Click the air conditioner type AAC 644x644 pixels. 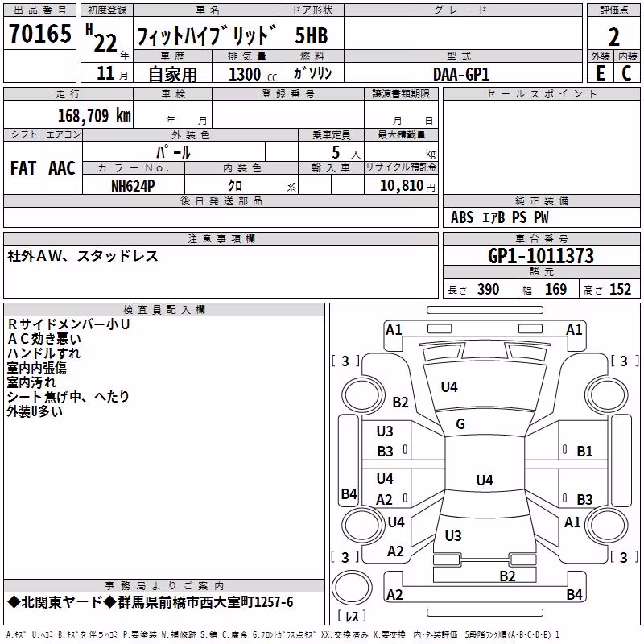(62, 168)
